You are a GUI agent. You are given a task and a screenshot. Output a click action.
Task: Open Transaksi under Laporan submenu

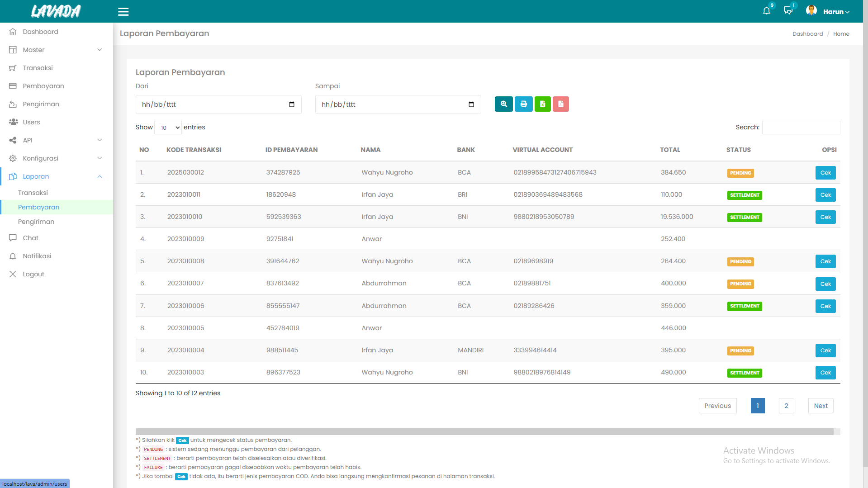[33, 193]
